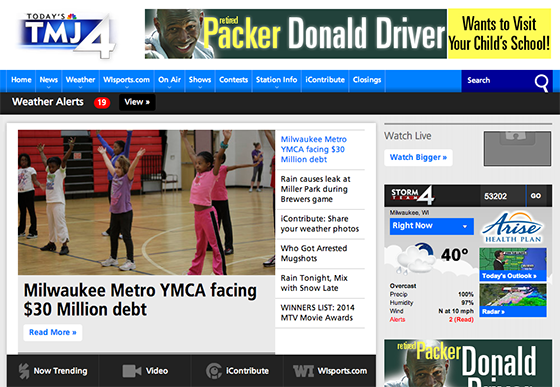The height and width of the screenshot is (387, 560).
Task: Open the Closings page
Action: 367,80
